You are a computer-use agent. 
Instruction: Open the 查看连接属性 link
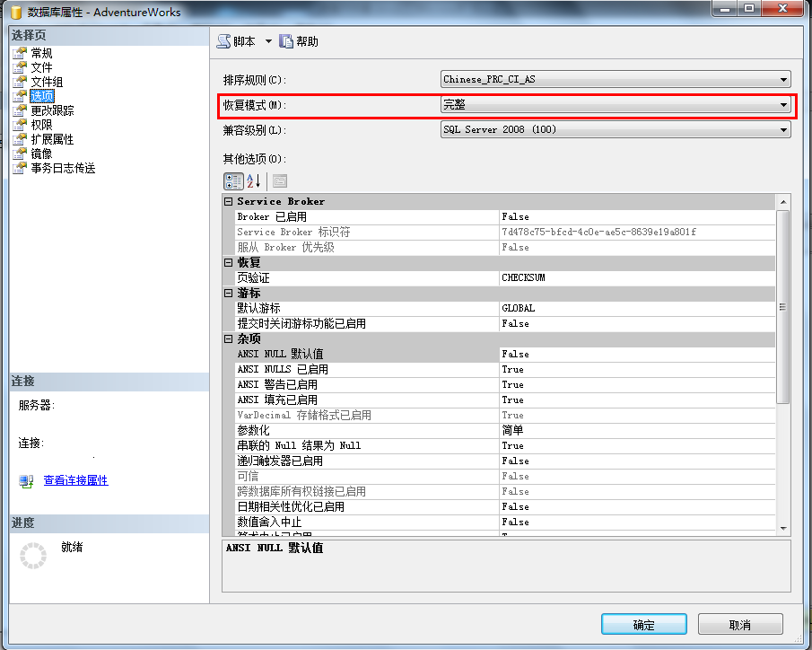[75, 479]
